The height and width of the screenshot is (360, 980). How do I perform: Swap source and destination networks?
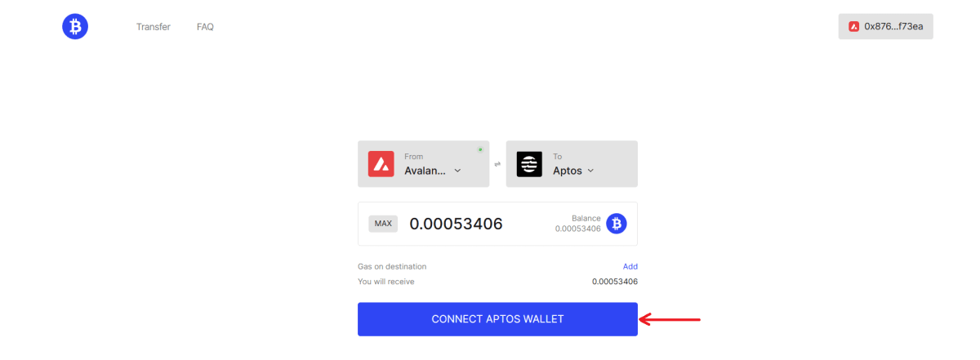497,164
